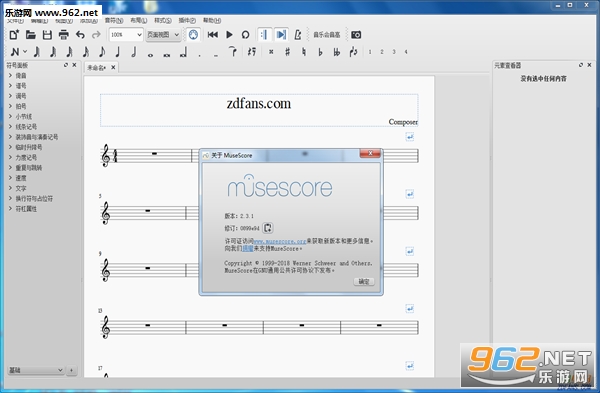Open the 音符(N) menu
Screen dimensions: 600x393
click(114, 20)
